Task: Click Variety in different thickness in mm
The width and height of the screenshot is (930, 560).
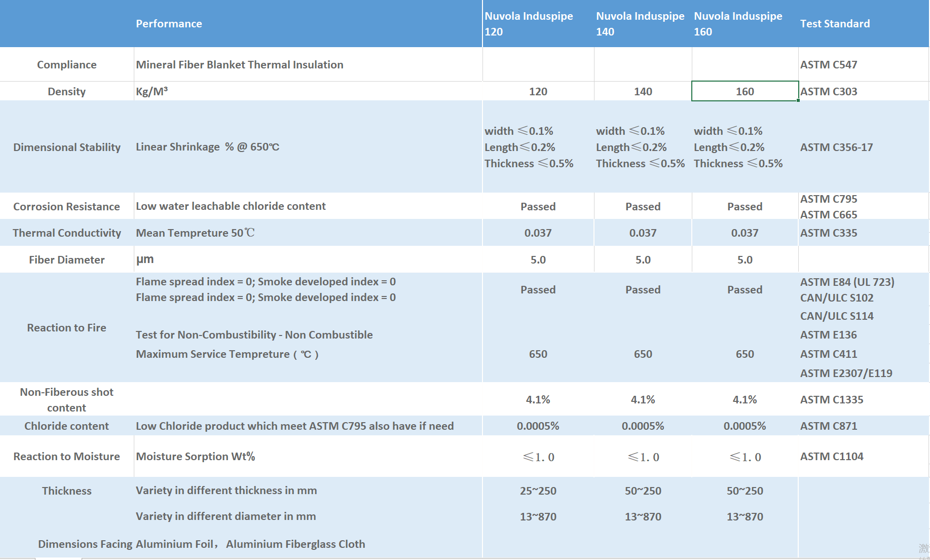Action: (227, 490)
